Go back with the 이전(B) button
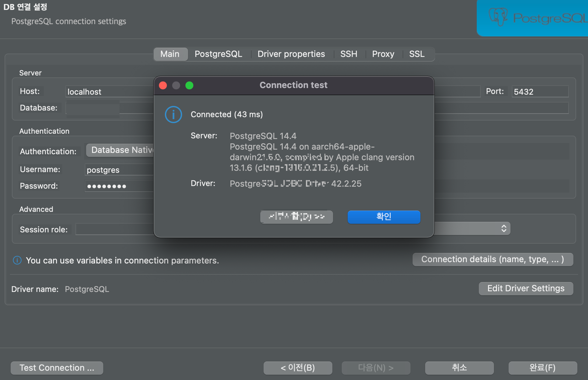Image resolution: width=588 pixels, height=380 pixels. pyautogui.click(x=298, y=368)
